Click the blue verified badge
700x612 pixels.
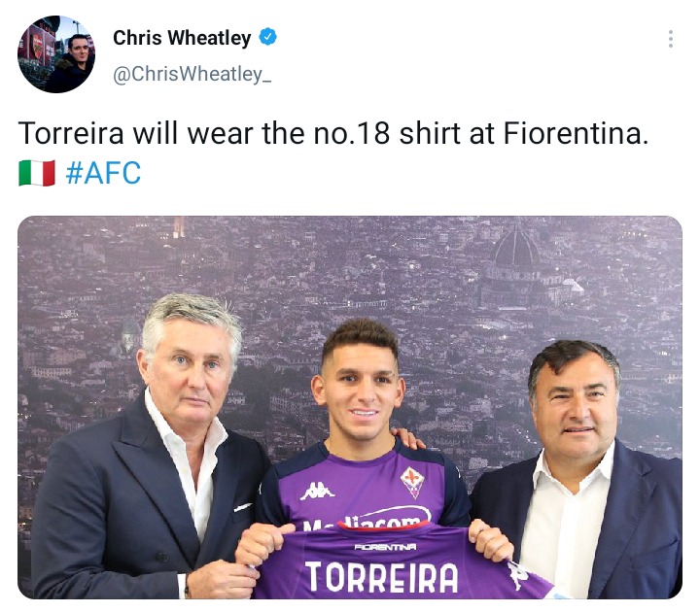click(x=268, y=38)
